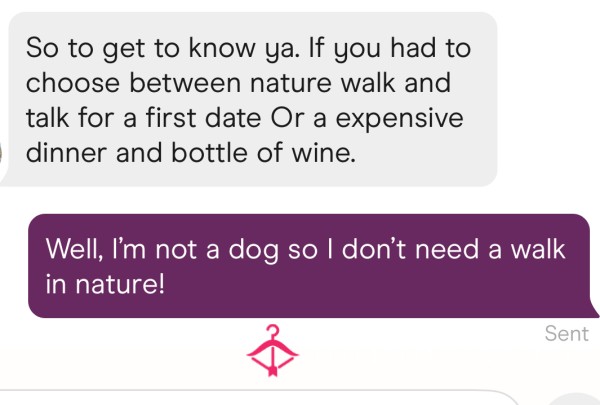The width and height of the screenshot is (600, 405).
Task: Tap 'dinner and bottle of wine' line
Action: [191, 152]
